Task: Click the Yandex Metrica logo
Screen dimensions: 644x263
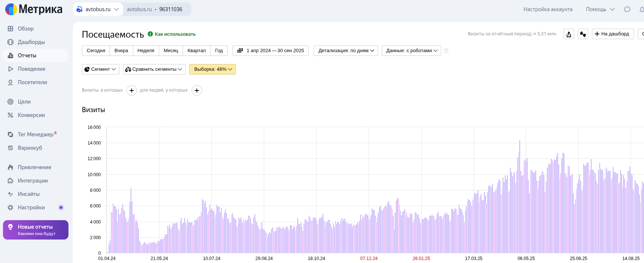Action: 34,9
